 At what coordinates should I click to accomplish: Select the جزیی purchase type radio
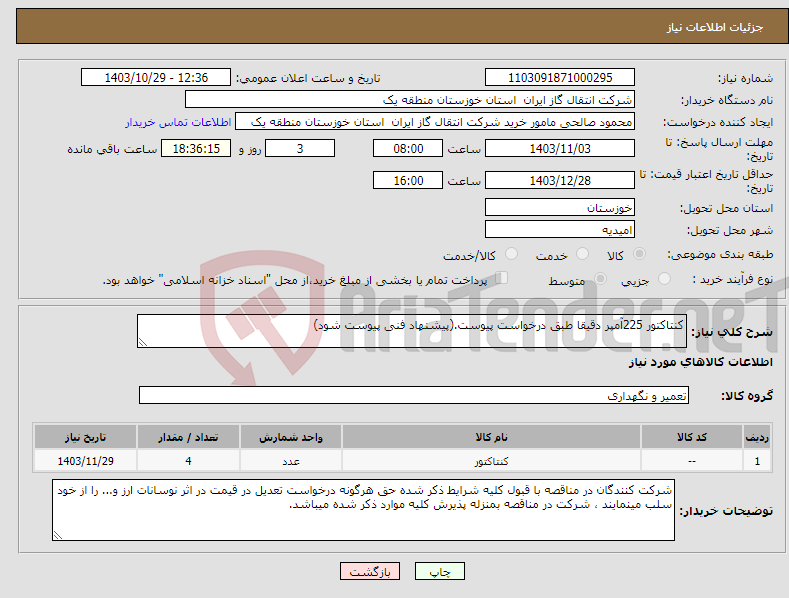pyautogui.click(x=664, y=279)
